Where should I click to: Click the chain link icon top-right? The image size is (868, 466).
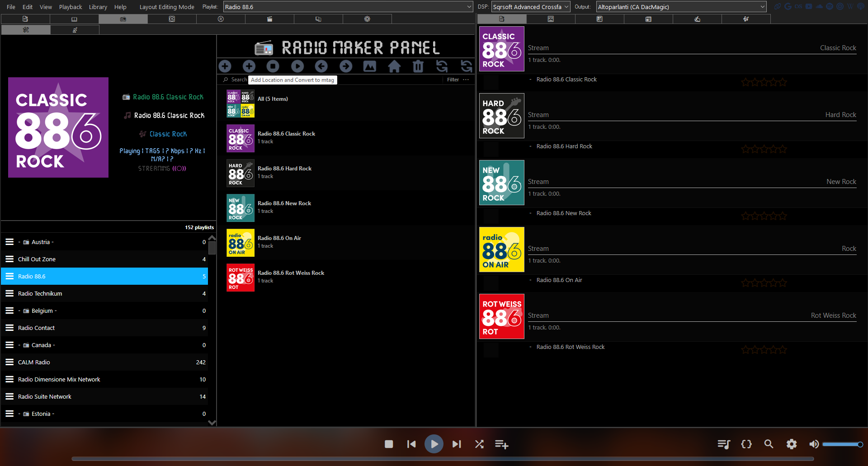[778, 6]
